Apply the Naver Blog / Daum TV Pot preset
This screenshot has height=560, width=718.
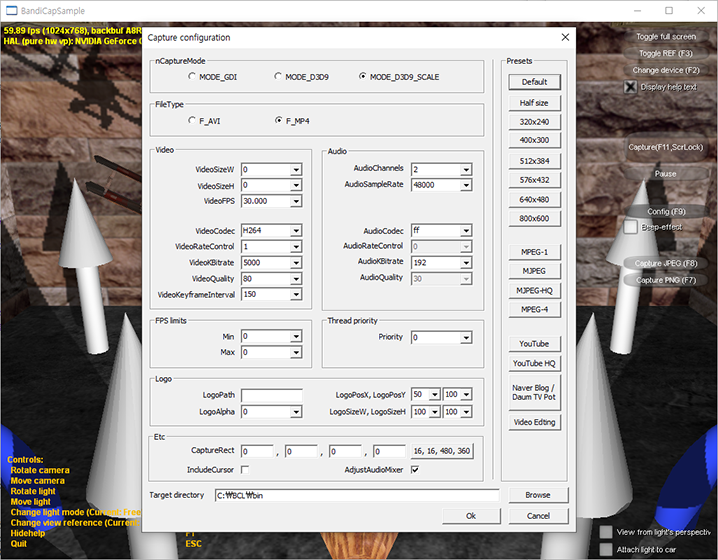534,392
